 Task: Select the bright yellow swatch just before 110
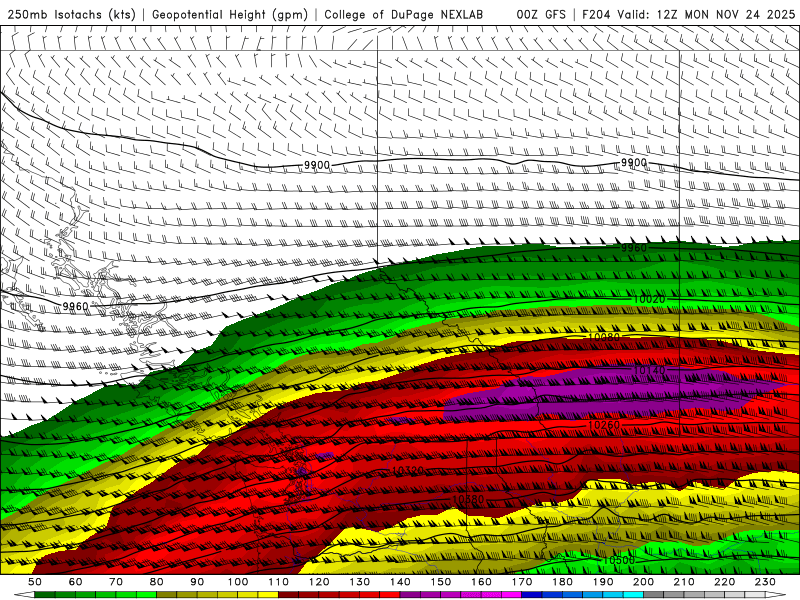click(x=268, y=595)
